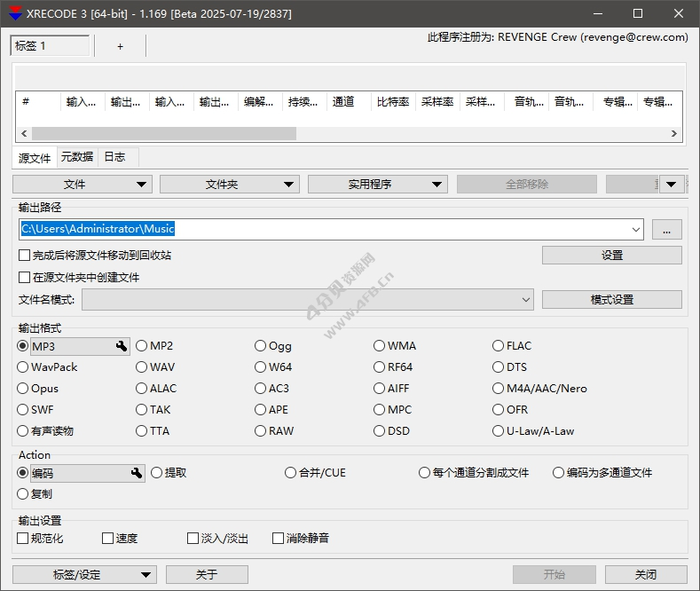The height and width of the screenshot is (591, 700).
Task: Click the wrench icon beside 编码
Action: 137,473
